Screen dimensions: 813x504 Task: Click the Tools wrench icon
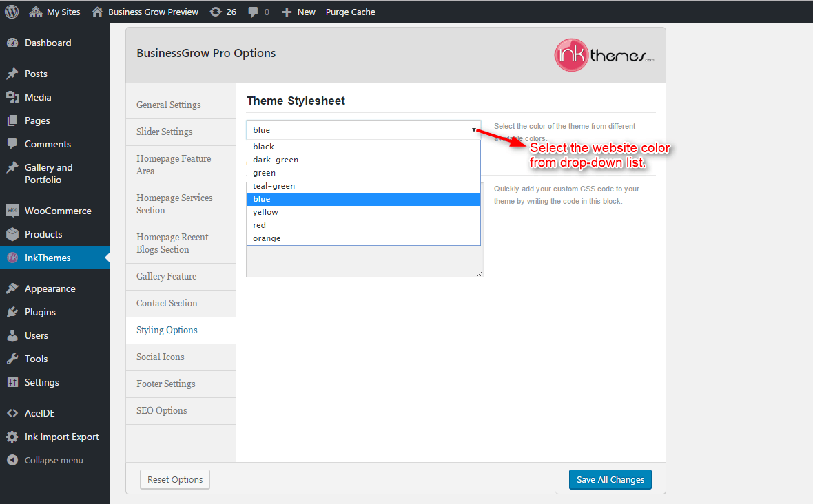click(x=12, y=359)
